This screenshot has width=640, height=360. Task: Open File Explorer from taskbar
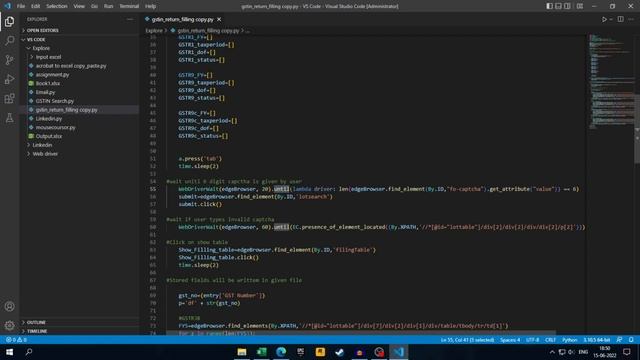click(x=242, y=352)
